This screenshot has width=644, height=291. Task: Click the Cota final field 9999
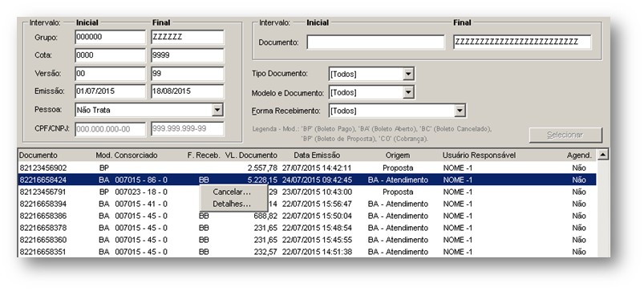click(188, 55)
